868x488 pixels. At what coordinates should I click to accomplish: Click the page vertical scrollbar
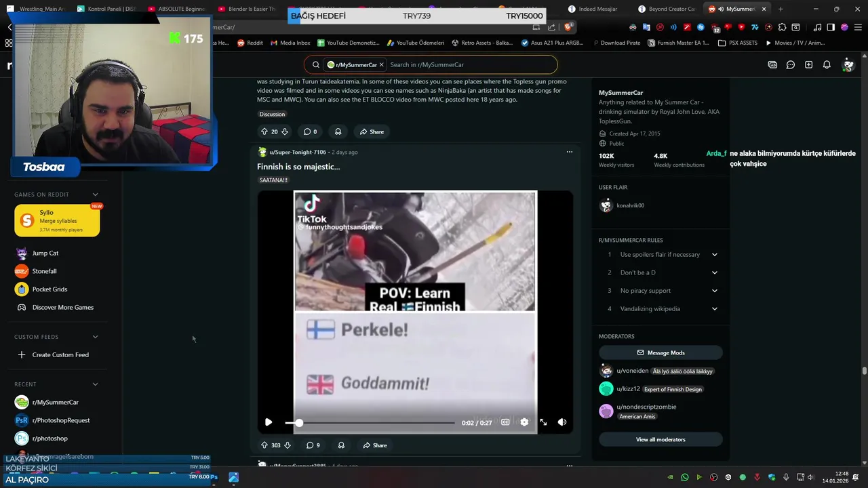point(865,371)
